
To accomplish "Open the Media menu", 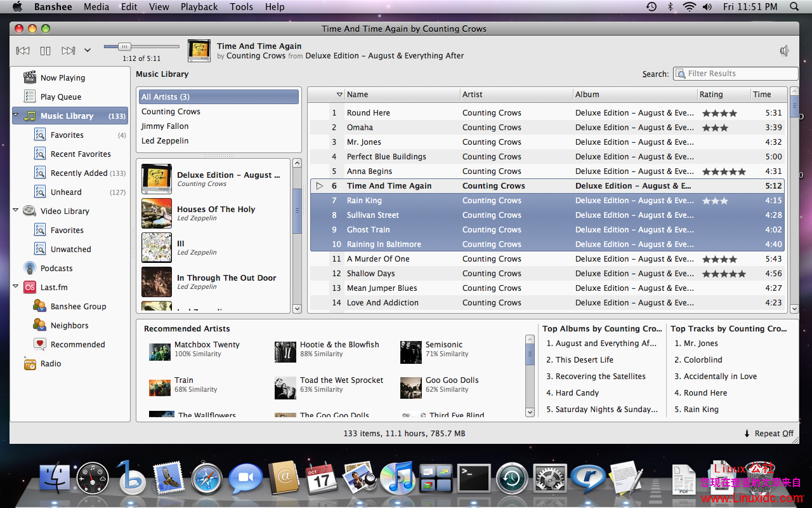I will [96, 6].
